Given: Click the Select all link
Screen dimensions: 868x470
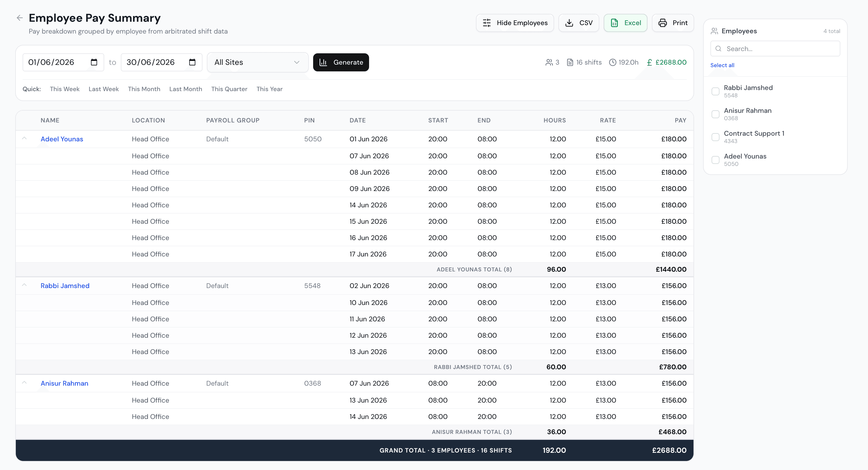Looking at the screenshot, I should coord(722,65).
